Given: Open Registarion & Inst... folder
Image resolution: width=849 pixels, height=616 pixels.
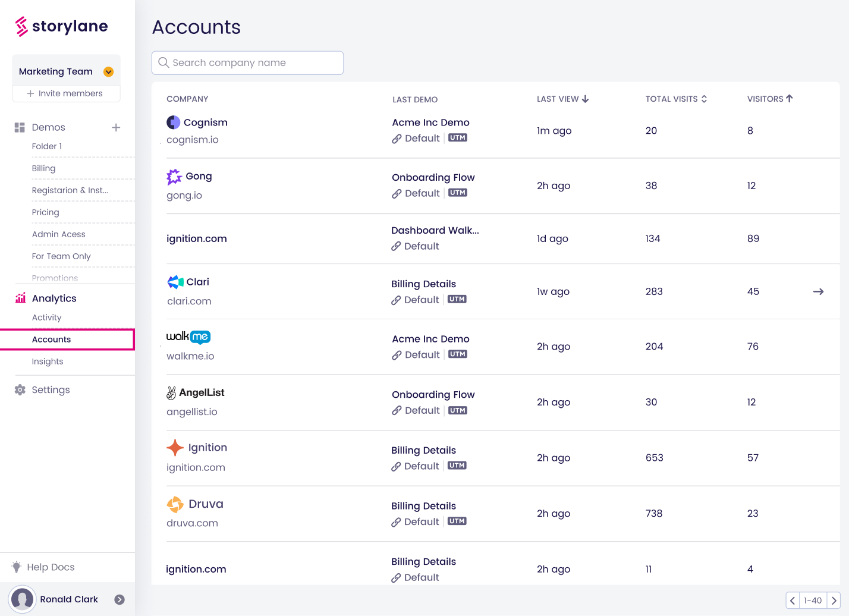Looking at the screenshot, I should click(x=70, y=190).
